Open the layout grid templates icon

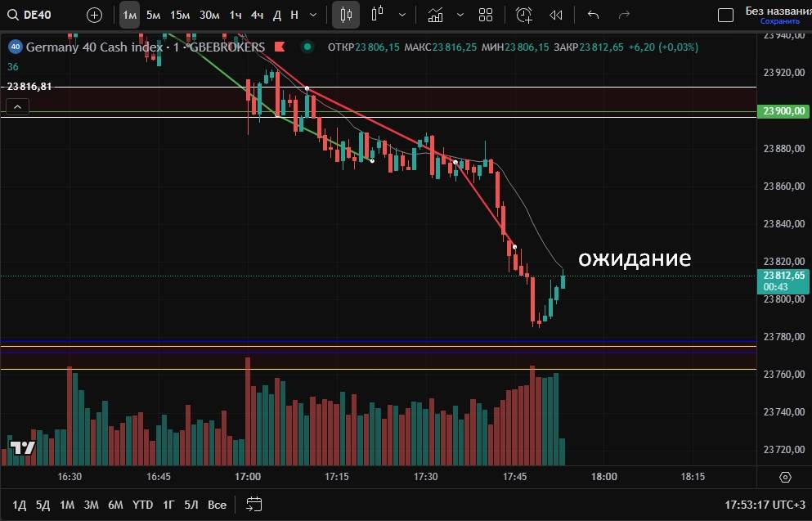coord(486,15)
